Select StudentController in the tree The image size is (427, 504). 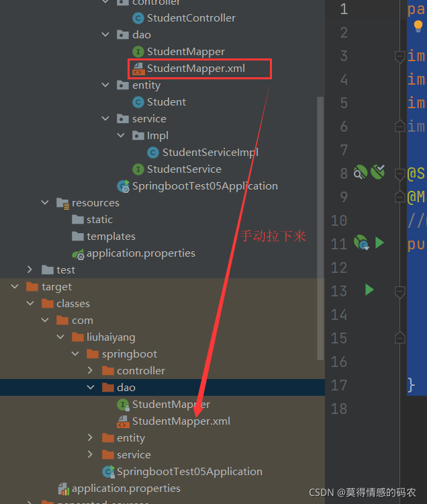click(x=191, y=18)
